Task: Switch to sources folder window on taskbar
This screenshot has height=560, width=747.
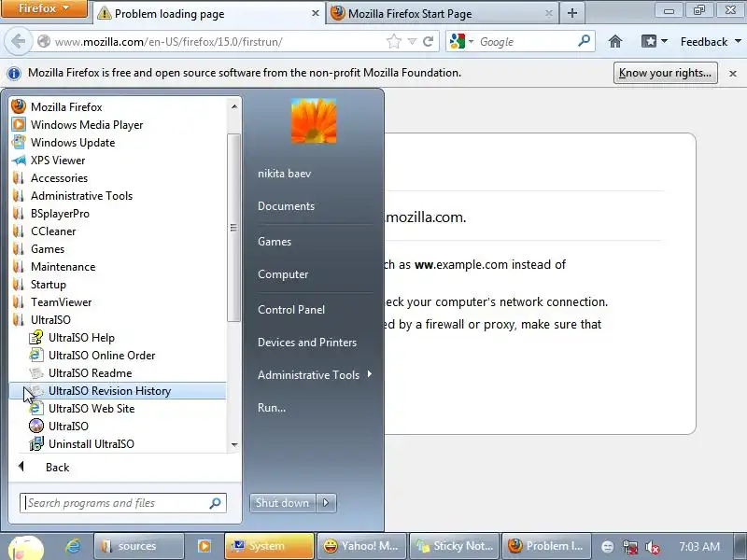Action: pyautogui.click(x=138, y=546)
